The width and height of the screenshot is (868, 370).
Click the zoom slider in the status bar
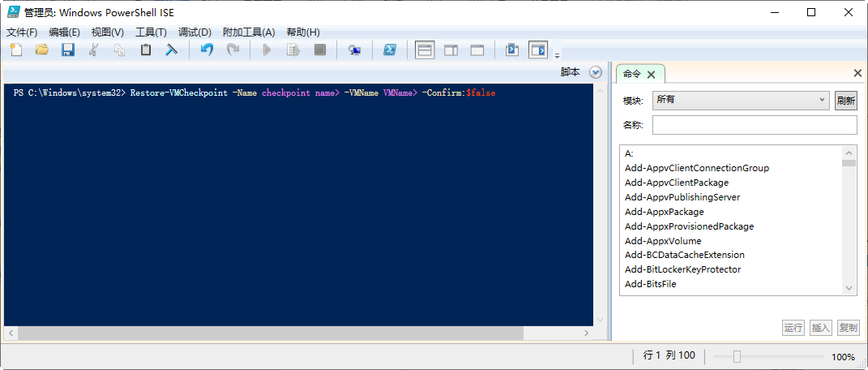(x=737, y=357)
